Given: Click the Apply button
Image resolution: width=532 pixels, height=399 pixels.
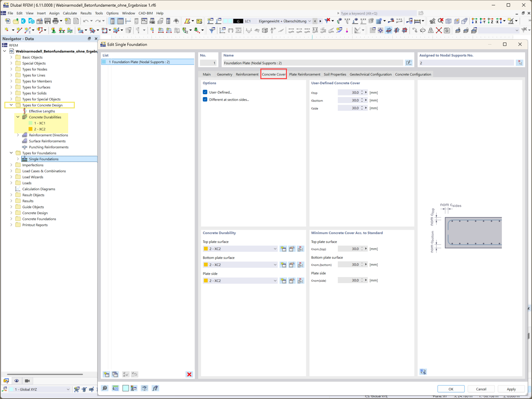Looking at the screenshot, I should (511, 389).
